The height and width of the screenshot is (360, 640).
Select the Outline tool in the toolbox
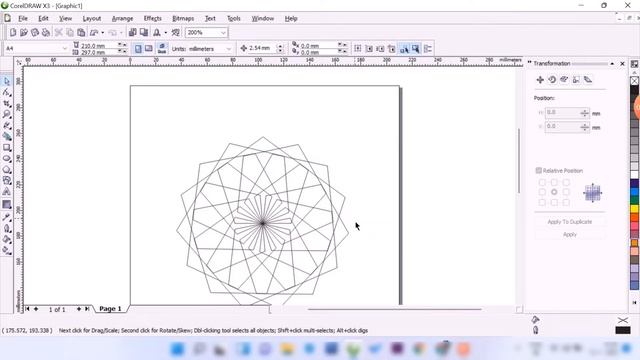(7, 229)
